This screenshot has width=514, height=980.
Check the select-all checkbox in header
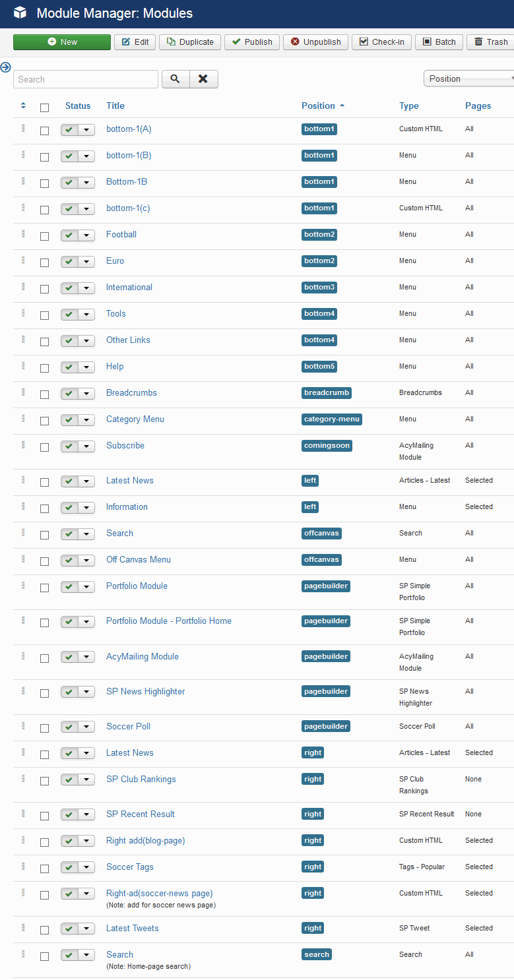[x=44, y=107]
